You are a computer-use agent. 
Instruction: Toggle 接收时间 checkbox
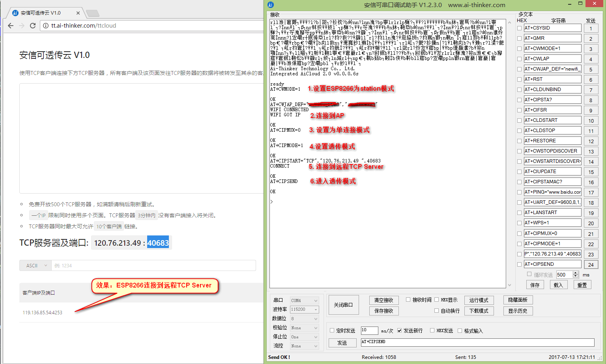point(408,300)
